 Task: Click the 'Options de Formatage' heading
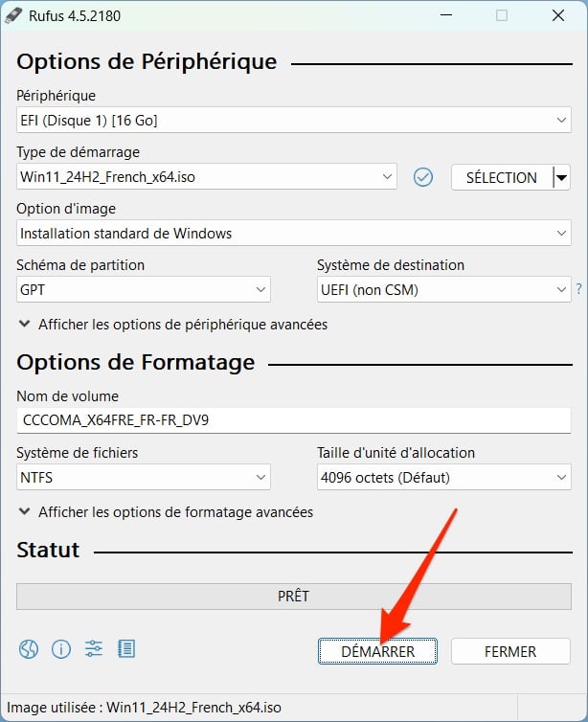136,362
